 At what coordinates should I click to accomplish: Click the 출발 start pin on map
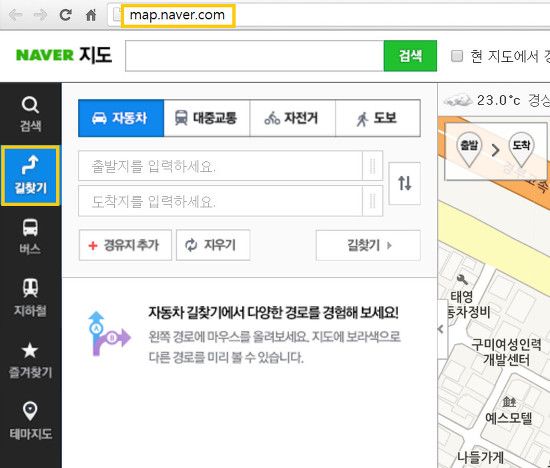click(469, 149)
